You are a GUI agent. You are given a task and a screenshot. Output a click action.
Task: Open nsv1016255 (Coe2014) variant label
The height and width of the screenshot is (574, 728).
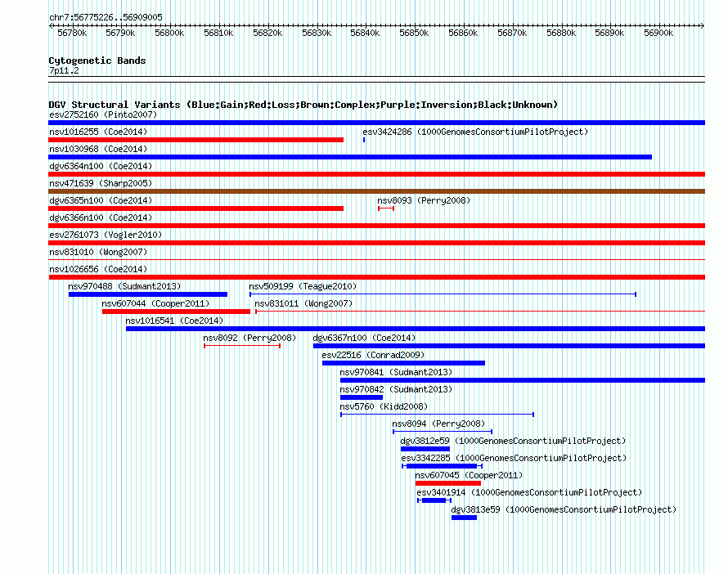tap(98, 132)
